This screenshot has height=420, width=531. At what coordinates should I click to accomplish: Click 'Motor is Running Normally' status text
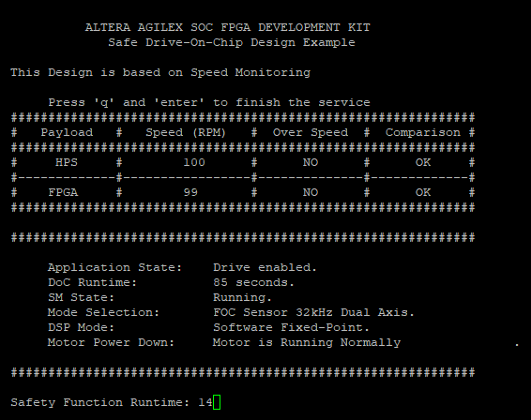click(307, 342)
